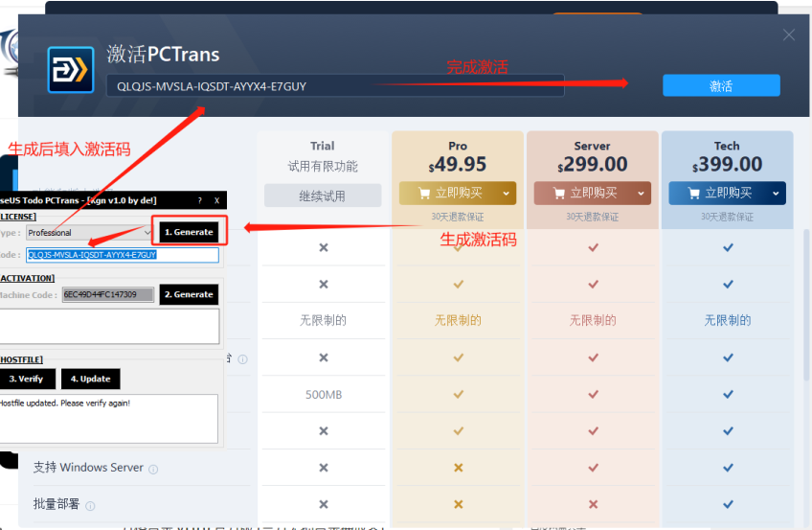Click 30天退款保证 under Pro plan

pos(458,217)
